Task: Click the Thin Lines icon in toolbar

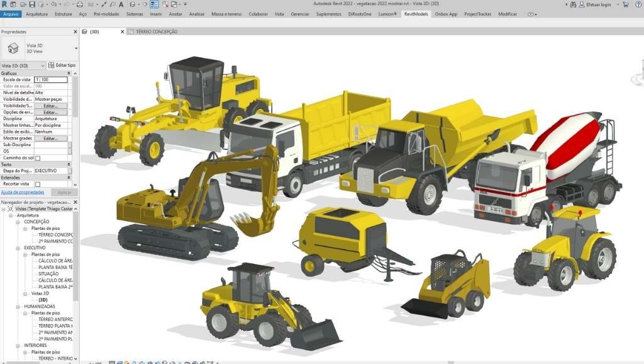Action: pos(155,4)
